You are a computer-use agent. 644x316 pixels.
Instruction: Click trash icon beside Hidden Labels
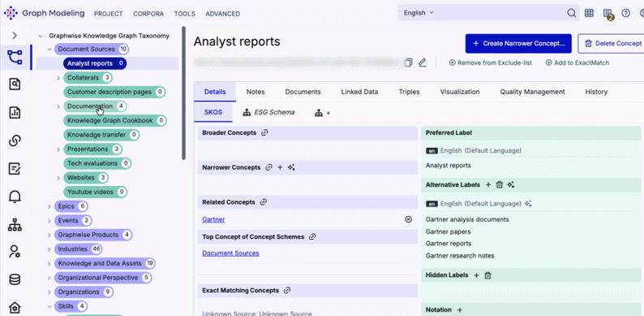(487, 275)
